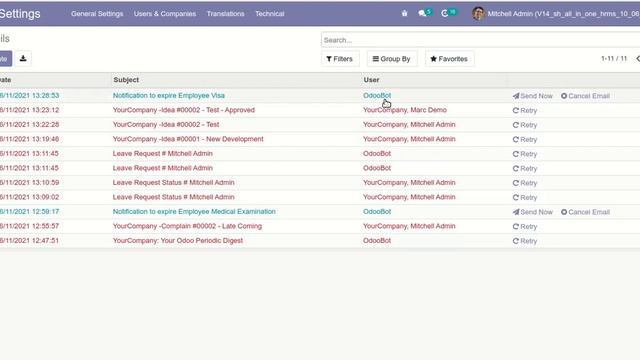
Task: Click the 1-11 / 11 pager counter
Action: pos(614,59)
